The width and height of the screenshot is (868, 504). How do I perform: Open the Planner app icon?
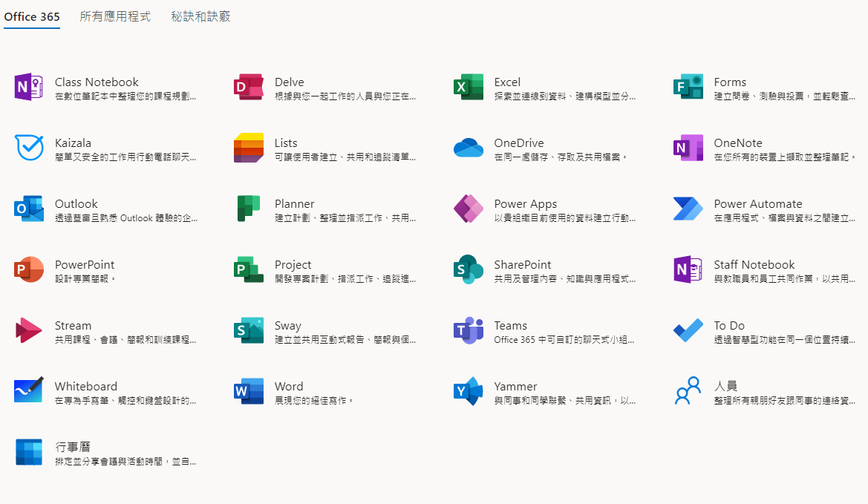coord(249,209)
